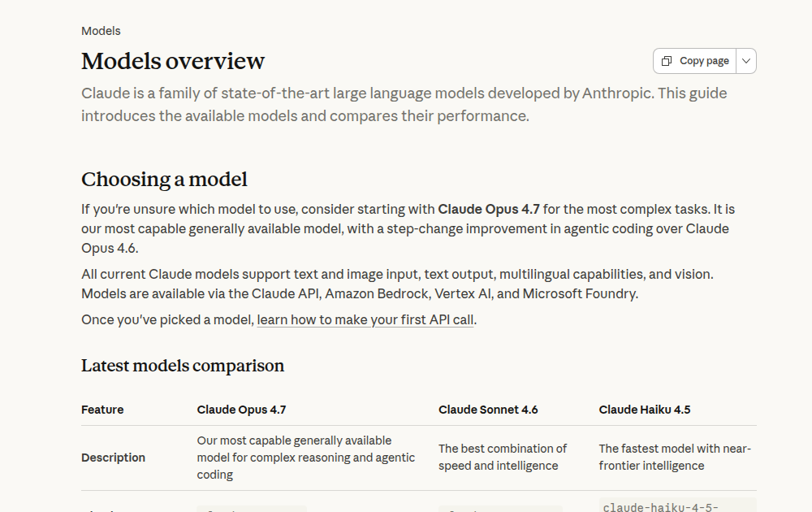
Task: Click the 'Models overview' page title
Action: tap(173, 61)
